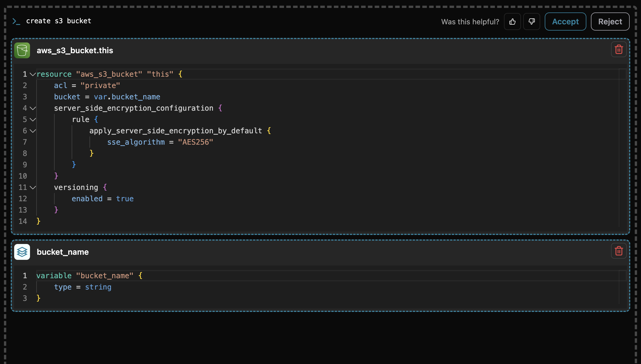This screenshot has width=641, height=364.
Task: Reject the generated code
Action: [610, 22]
